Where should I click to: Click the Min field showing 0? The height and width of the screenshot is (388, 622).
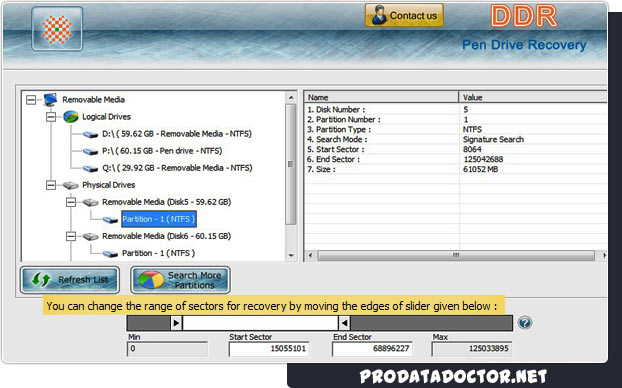tap(167, 349)
